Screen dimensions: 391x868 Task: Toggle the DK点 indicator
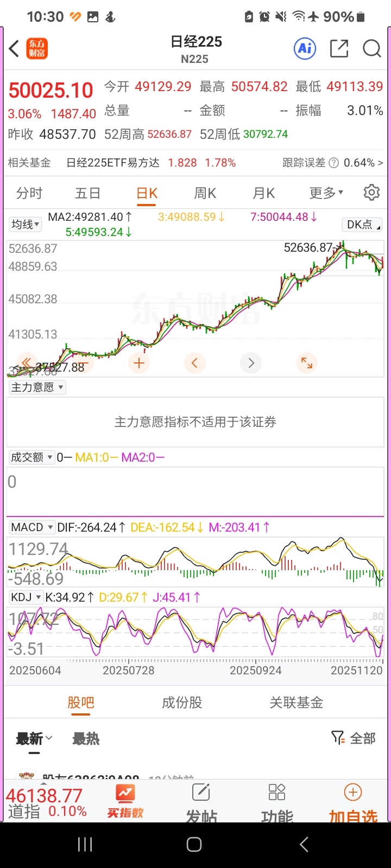(x=363, y=225)
